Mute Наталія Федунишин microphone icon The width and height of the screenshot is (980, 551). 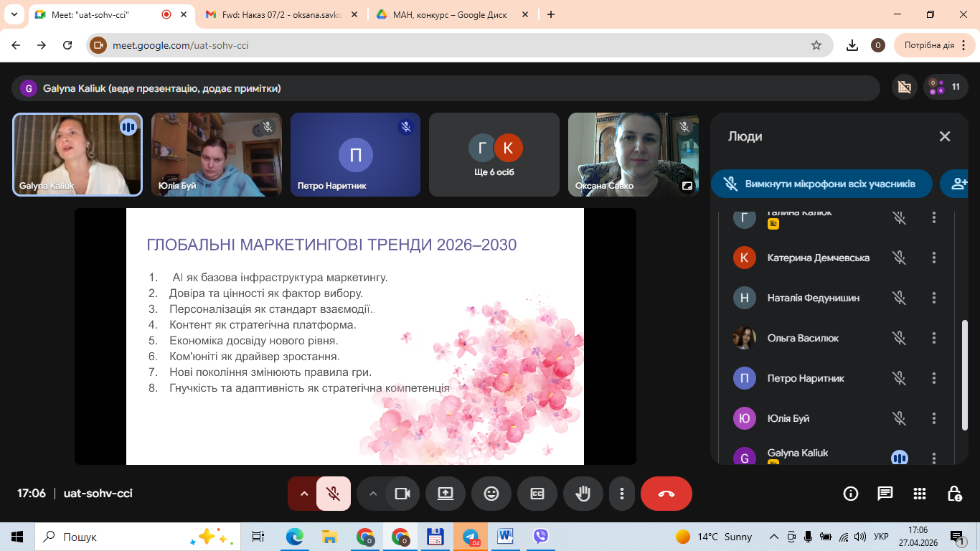[899, 298]
